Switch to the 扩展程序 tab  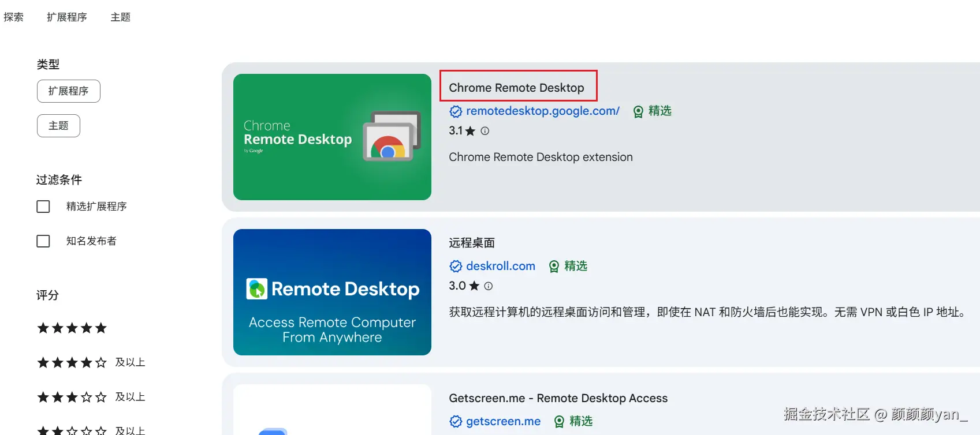coord(67,17)
